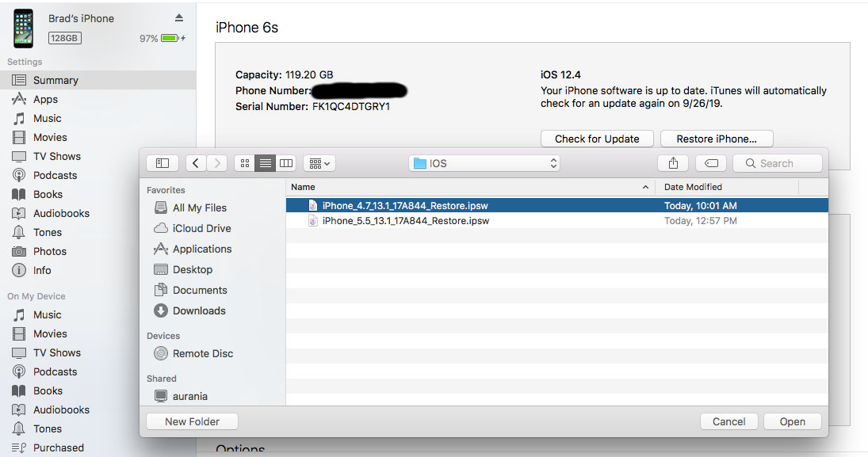
Task: Click the Check for Update button
Action: tap(597, 139)
